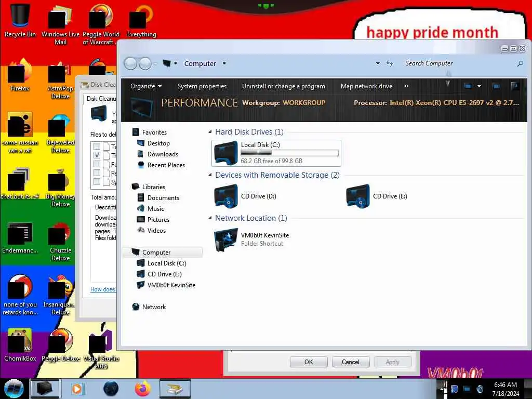Click the Explorer back navigation button

pos(130,63)
